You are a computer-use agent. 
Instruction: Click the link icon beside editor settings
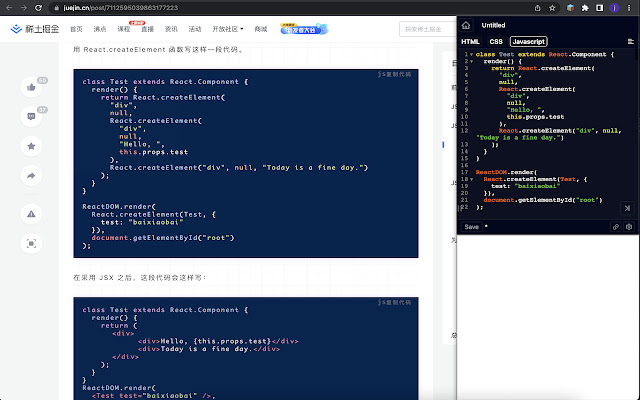tap(616, 227)
